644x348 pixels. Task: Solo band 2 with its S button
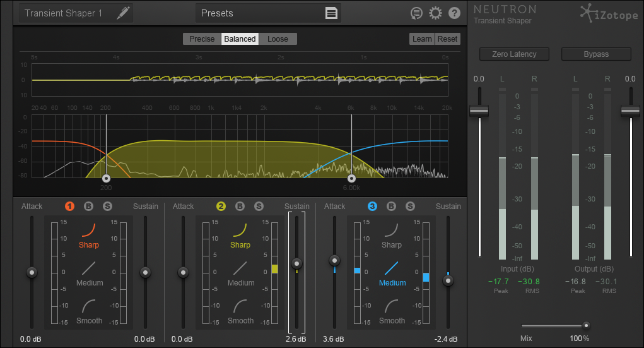tap(259, 206)
